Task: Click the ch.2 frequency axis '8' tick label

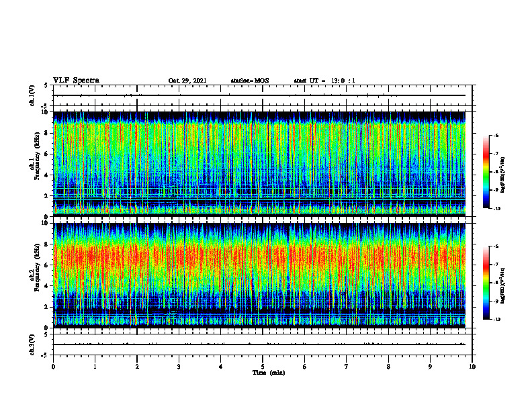Action: pos(47,244)
